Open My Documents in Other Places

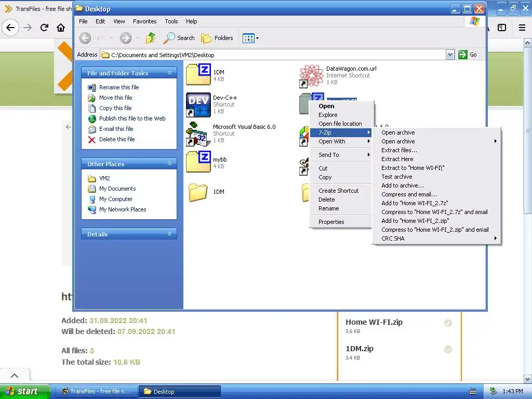tap(117, 189)
